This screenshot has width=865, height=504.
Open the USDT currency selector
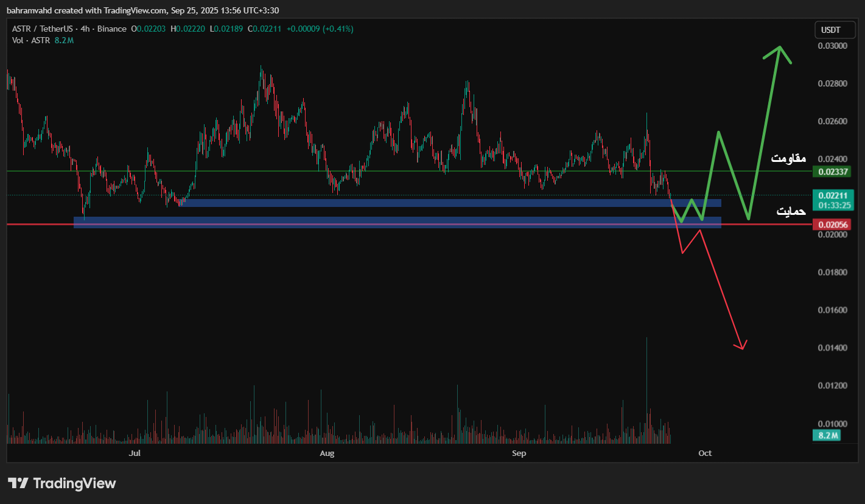click(830, 30)
